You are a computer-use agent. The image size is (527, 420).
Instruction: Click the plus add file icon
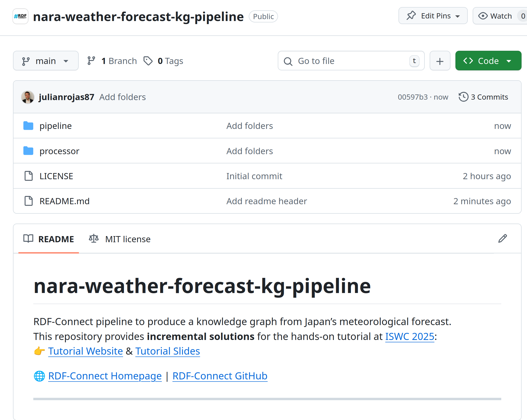tap(440, 61)
